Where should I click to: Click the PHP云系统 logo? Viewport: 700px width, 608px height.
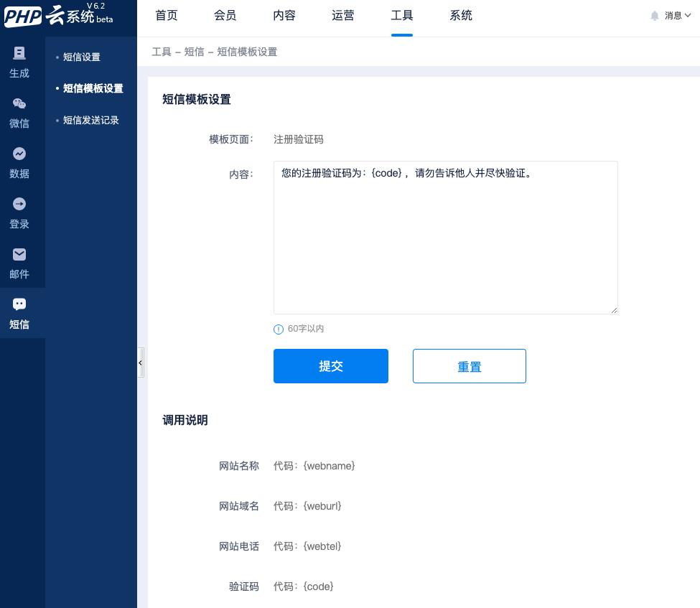coord(59,16)
